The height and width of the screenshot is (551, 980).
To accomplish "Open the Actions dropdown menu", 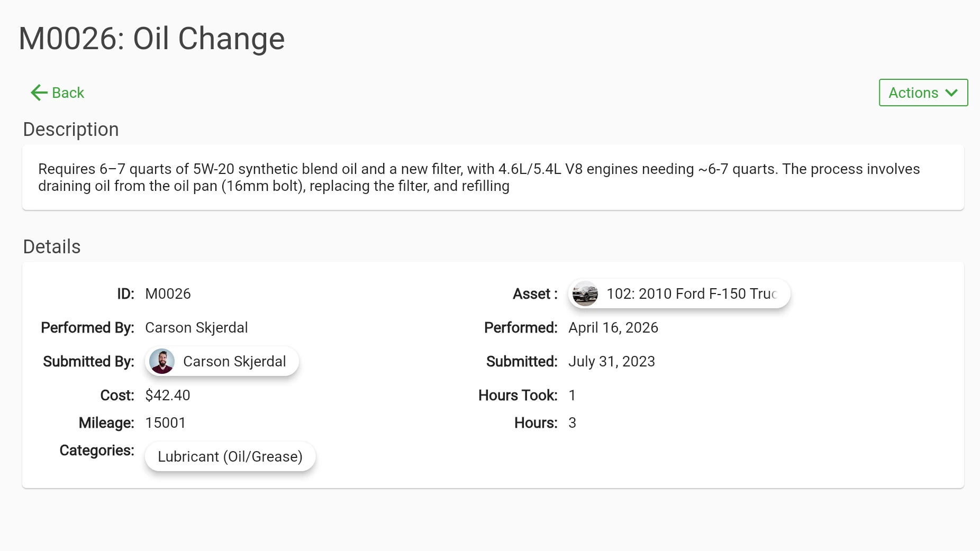I will click(913, 93).
